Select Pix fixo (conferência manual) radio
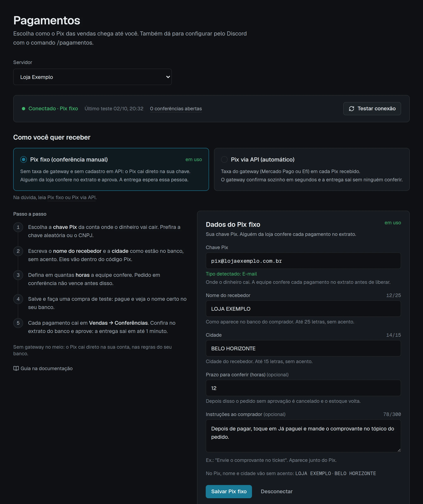This screenshot has height=504, width=423. pos(24,160)
